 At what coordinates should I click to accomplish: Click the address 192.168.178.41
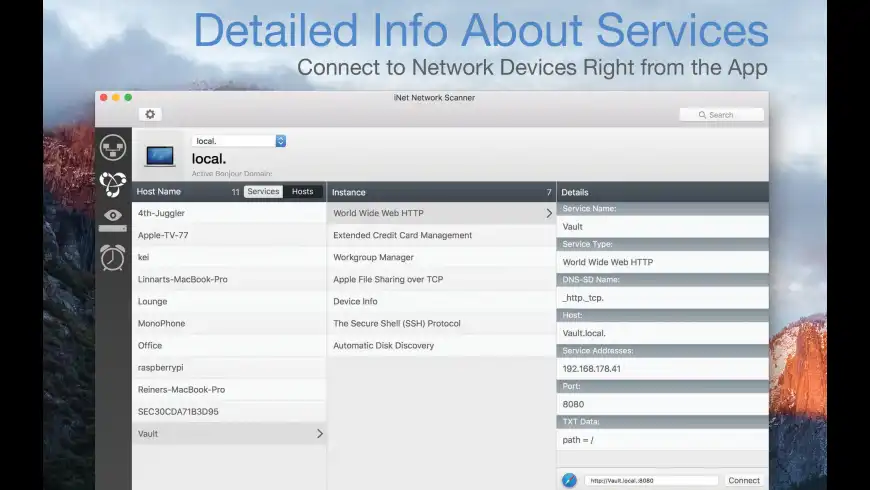662,368
